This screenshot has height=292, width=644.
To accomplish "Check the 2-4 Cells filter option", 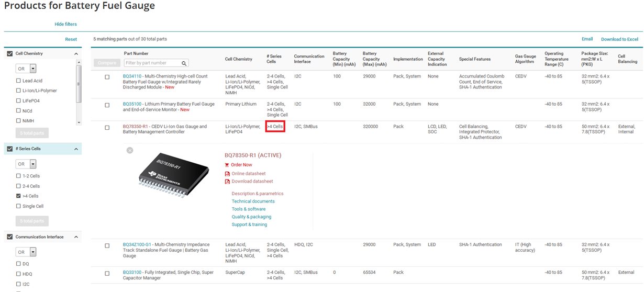I will click(18, 186).
